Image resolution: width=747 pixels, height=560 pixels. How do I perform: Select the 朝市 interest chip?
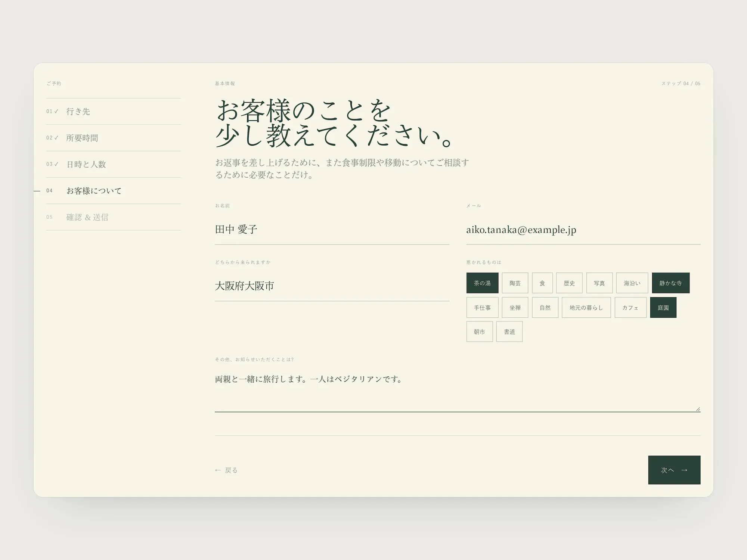point(480,332)
